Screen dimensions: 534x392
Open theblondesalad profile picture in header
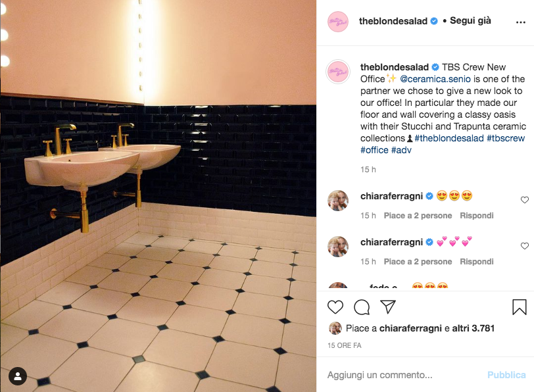click(x=338, y=22)
